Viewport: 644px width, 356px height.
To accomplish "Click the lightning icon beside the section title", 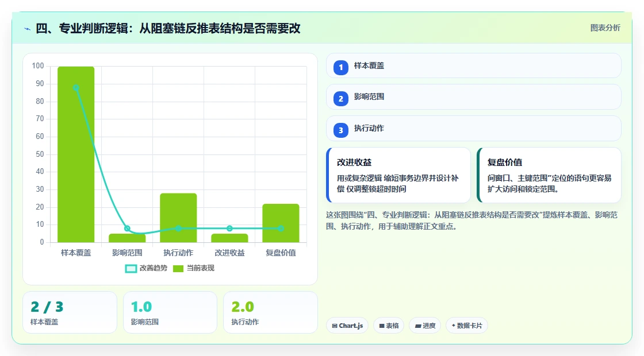I will (28, 29).
